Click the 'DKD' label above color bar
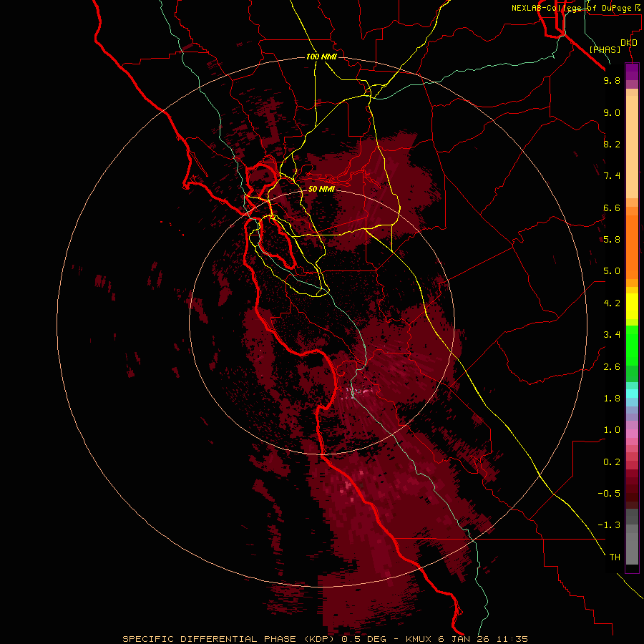This screenshot has width=644, height=644. pyautogui.click(x=629, y=43)
